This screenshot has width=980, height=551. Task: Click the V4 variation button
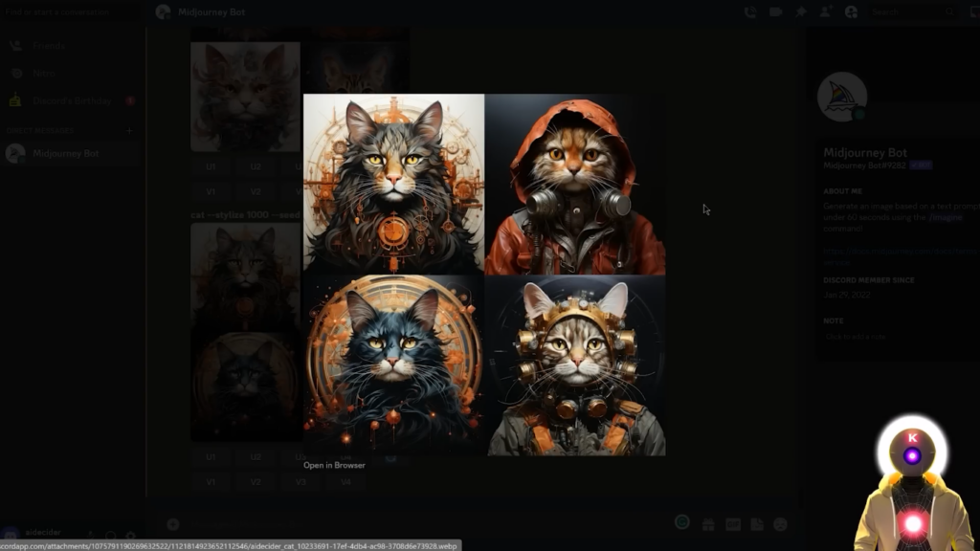tap(345, 482)
